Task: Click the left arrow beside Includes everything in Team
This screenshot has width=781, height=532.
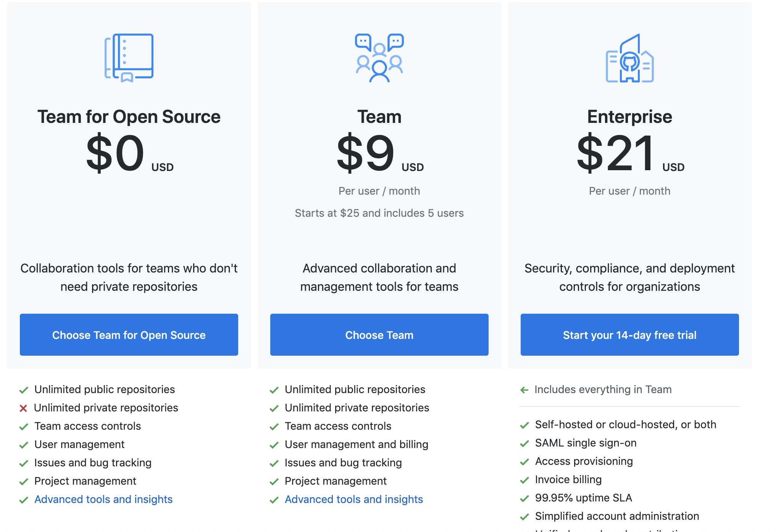Action: (524, 390)
